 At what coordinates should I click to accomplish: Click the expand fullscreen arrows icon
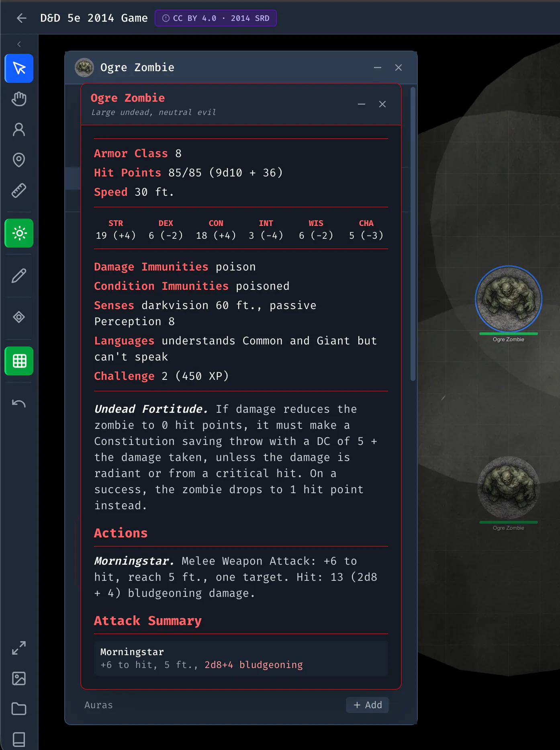(19, 648)
